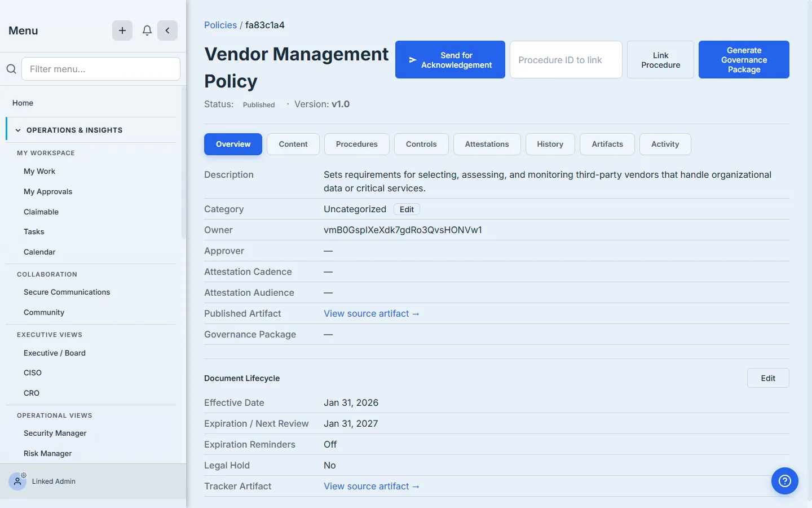812x508 pixels.
Task: Open the help question mark button
Action: [785, 481]
